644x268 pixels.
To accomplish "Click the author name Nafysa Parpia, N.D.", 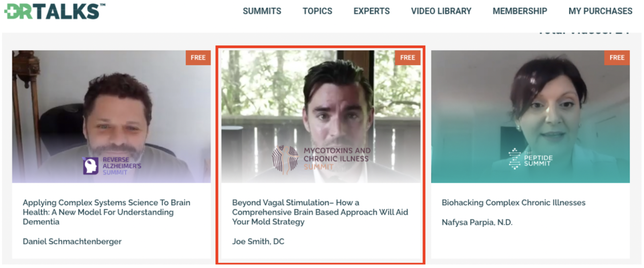I will point(477,222).
